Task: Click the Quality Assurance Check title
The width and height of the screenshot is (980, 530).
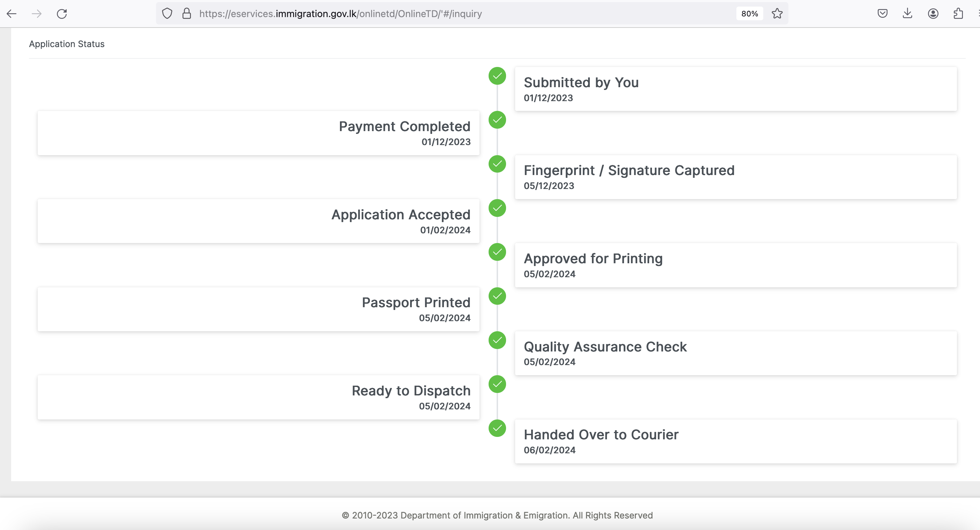Action: point(605,347)
